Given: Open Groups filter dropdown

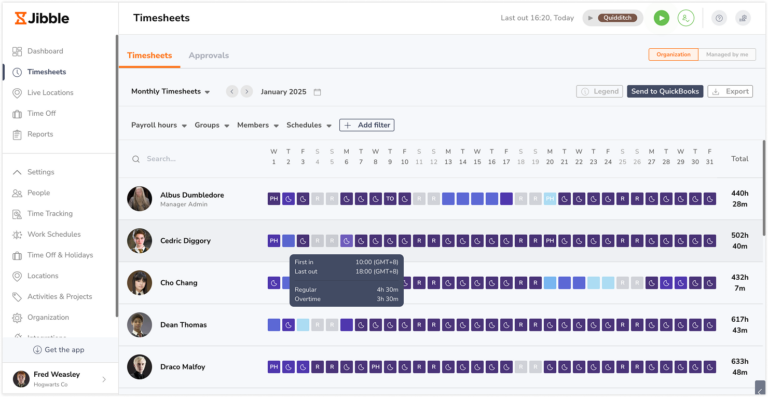Looking at the screenshot, I should [212, 125].
